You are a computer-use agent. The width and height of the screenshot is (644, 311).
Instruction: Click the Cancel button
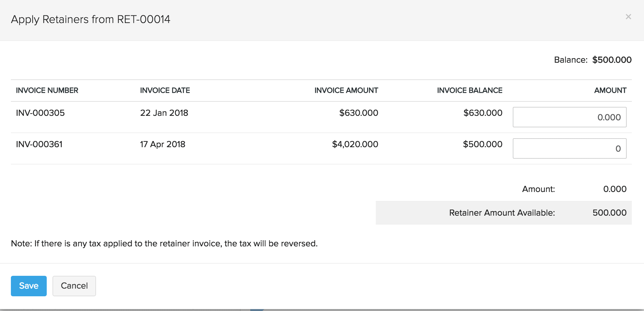coord(74,286)
